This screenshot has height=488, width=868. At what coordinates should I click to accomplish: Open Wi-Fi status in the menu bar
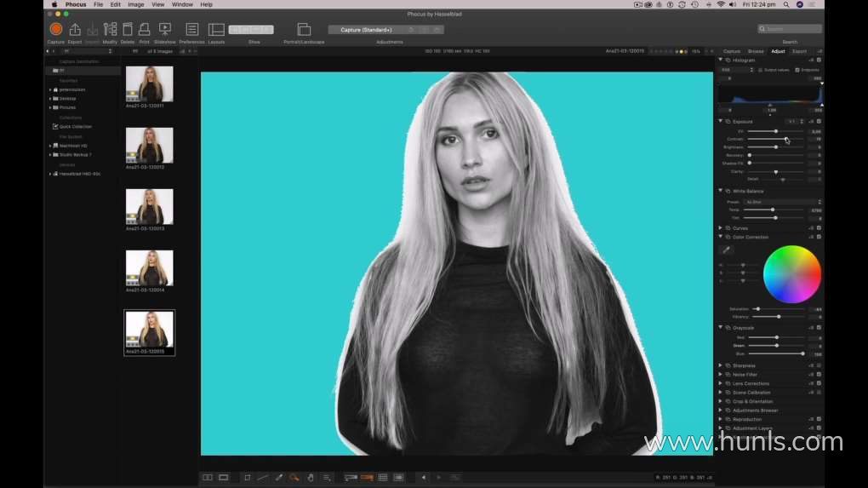point(721,4)
